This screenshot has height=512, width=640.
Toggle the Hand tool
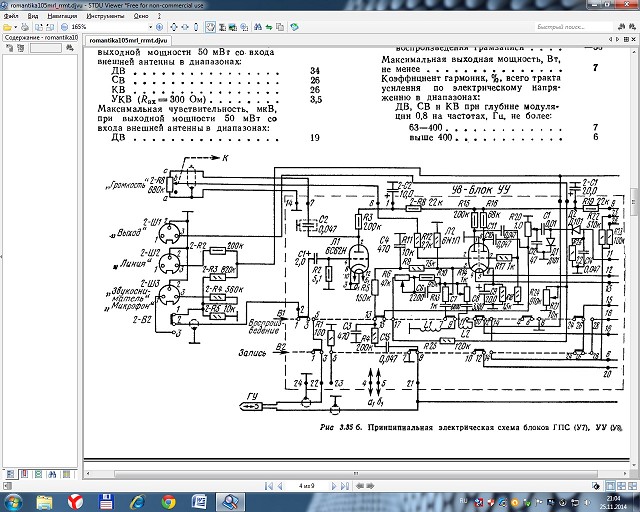pyautogui.click(x=210, y=27)
